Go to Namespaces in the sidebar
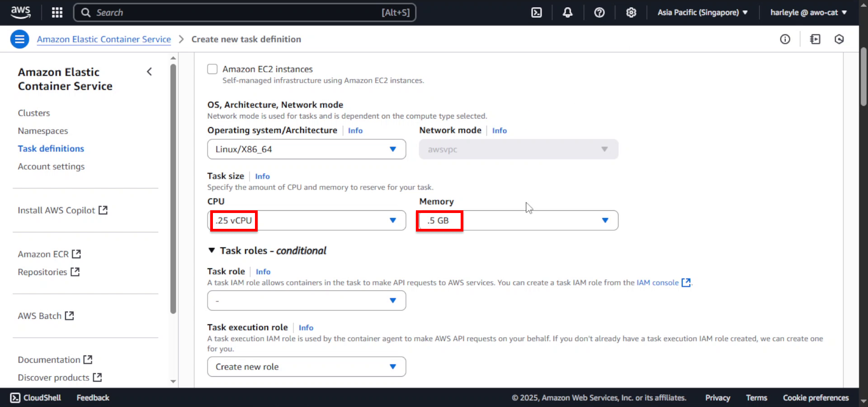 coord(43,131)
